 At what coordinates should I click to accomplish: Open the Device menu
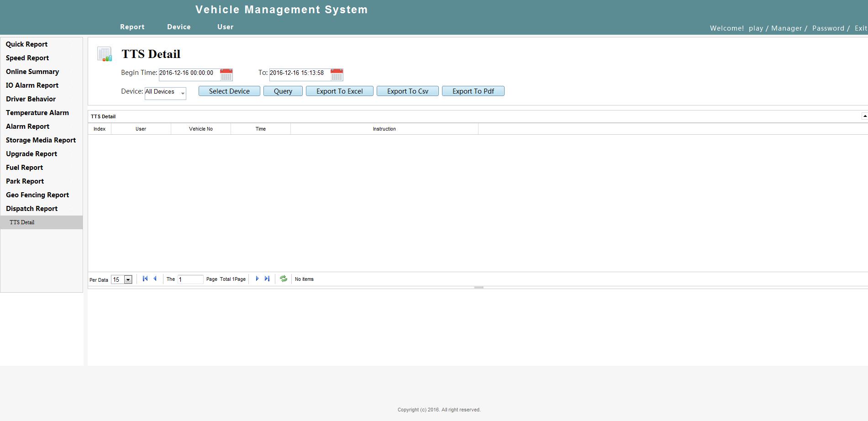(x=179, y=27)
